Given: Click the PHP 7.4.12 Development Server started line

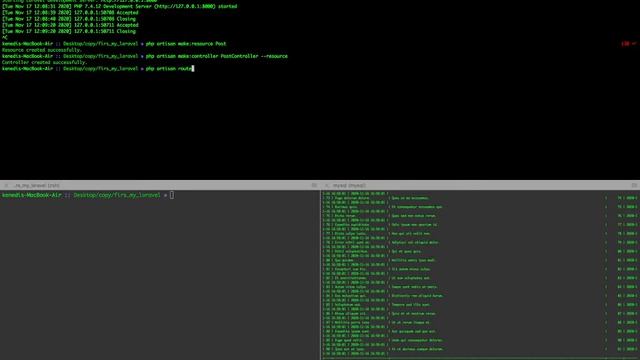Looking at the screenshot, I should pos(119,6).
